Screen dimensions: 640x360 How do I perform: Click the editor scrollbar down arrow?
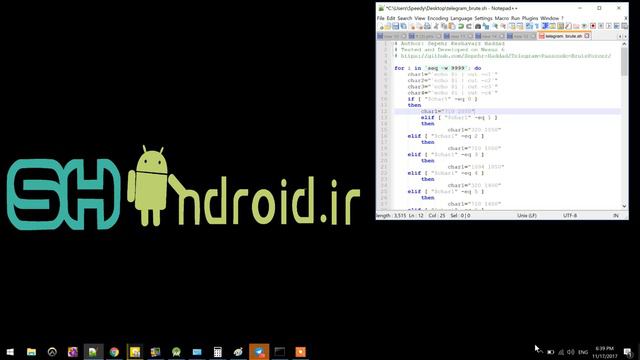tap(624, 206)
